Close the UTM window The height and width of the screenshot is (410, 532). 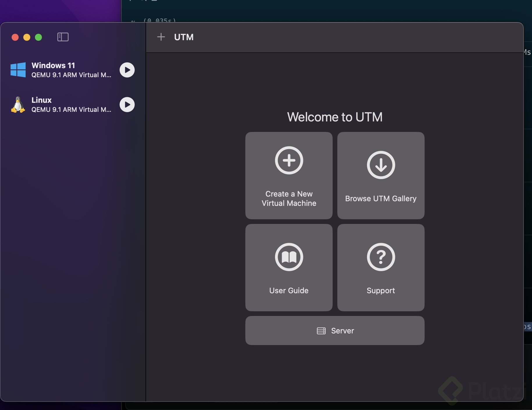15,37
